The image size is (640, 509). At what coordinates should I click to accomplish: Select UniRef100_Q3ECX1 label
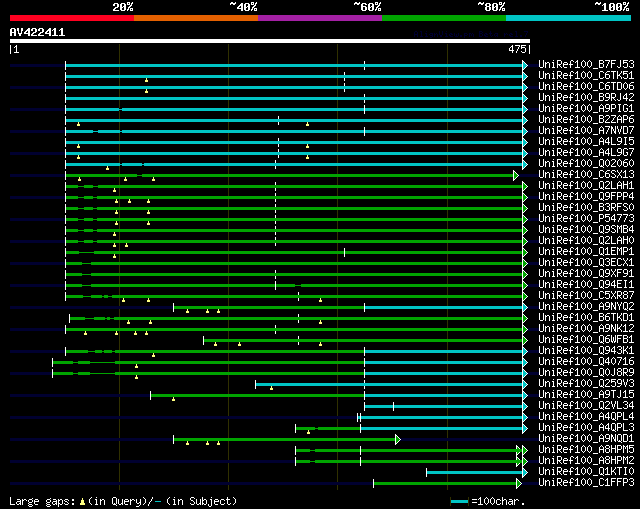pyautogui.click(x=586, y=263)
